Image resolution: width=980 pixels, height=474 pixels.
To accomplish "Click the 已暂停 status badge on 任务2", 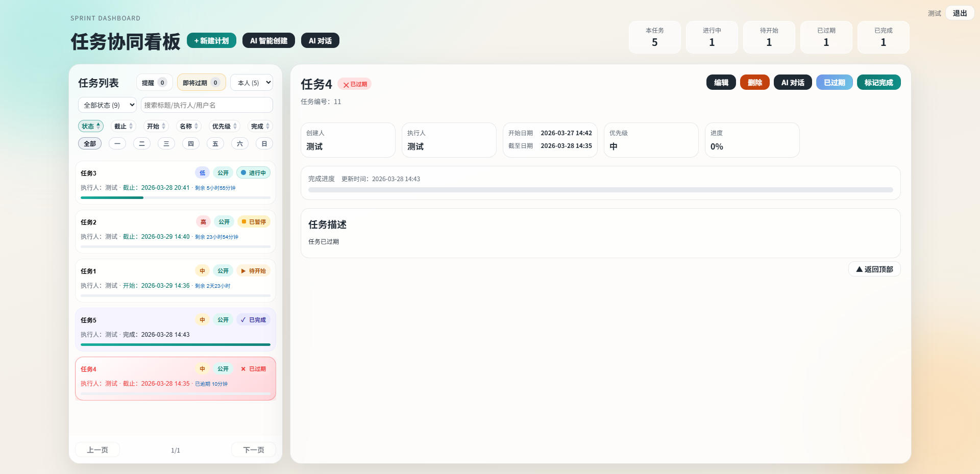I will coord(254,222).
